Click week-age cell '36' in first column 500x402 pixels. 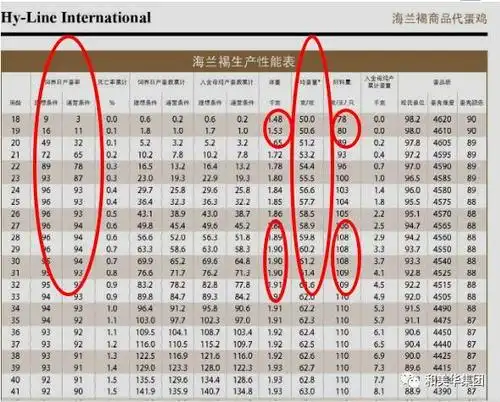[15, 332]
